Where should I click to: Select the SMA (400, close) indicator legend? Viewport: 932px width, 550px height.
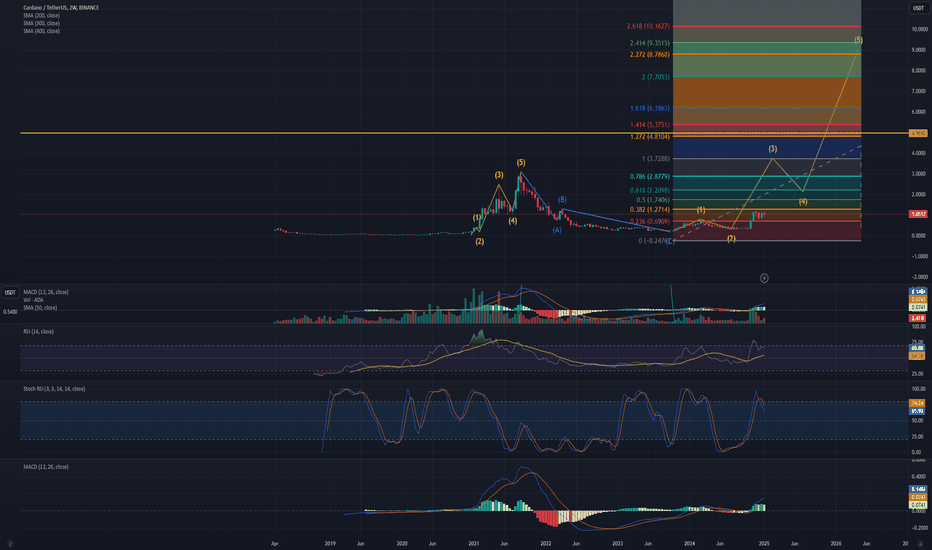pos(42,31)
